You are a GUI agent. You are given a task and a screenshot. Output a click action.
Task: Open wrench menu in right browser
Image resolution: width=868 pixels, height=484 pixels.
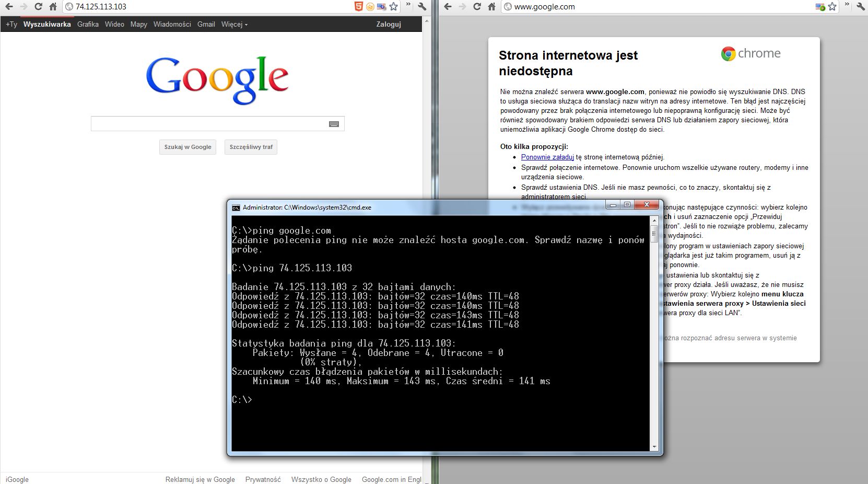click(861, 6)
